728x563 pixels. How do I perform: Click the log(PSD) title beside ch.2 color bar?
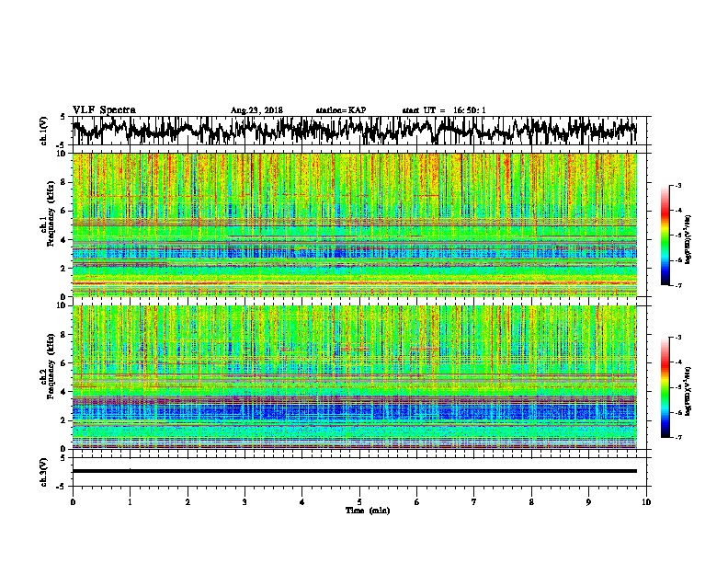click(688, 391)
